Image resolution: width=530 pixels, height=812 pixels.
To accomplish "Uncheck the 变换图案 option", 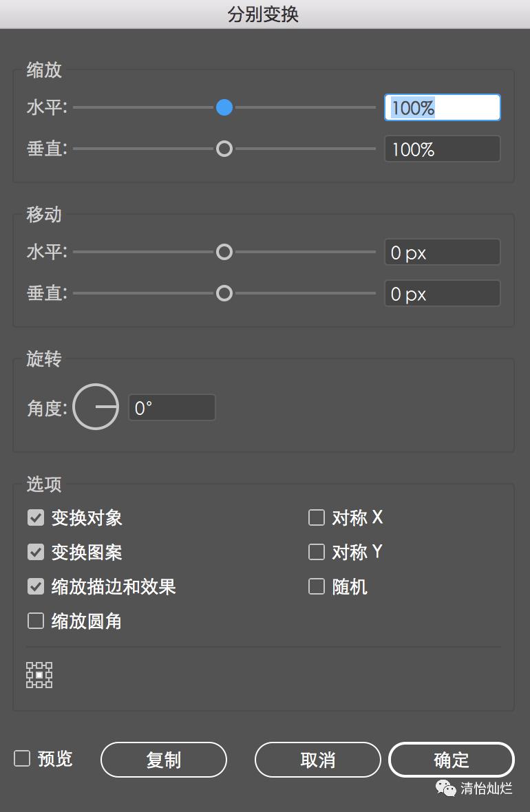I will tap(36, 552).
